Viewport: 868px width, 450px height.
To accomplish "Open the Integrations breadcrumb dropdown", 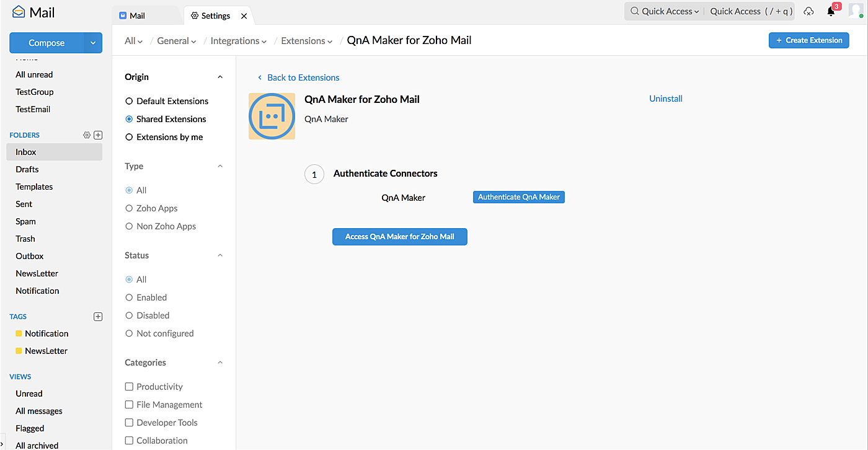I will click(x=239, y=41).
